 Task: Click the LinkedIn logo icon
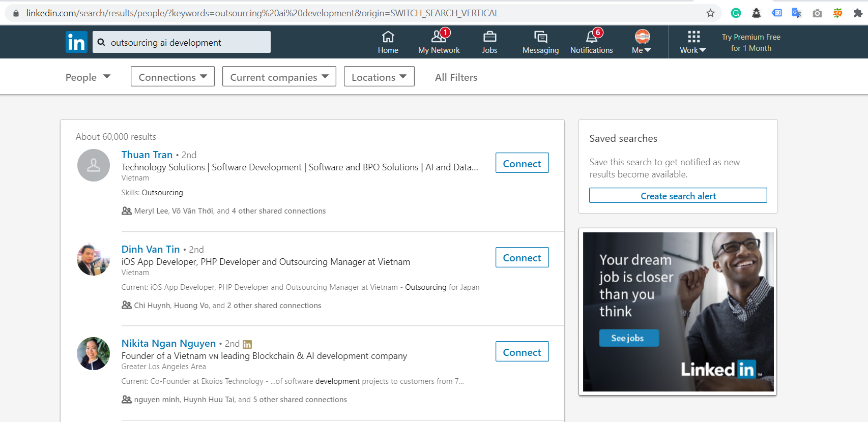point(76,42)
